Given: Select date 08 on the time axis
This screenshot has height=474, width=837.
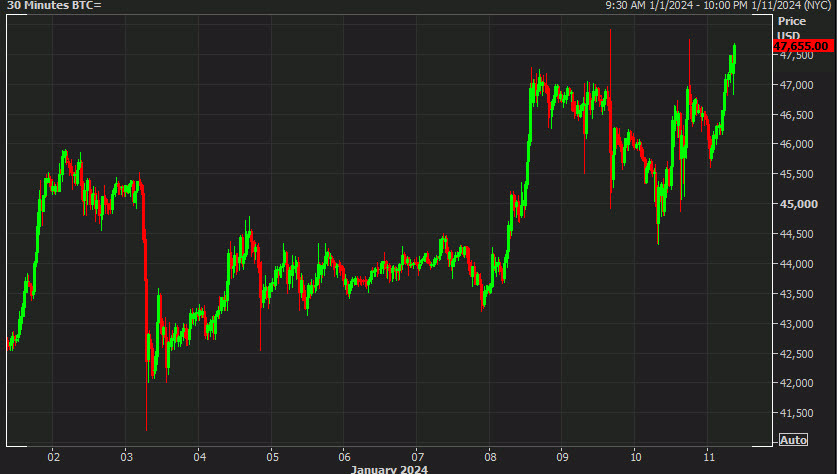Looking at the screenshot, I should (489, 455).
